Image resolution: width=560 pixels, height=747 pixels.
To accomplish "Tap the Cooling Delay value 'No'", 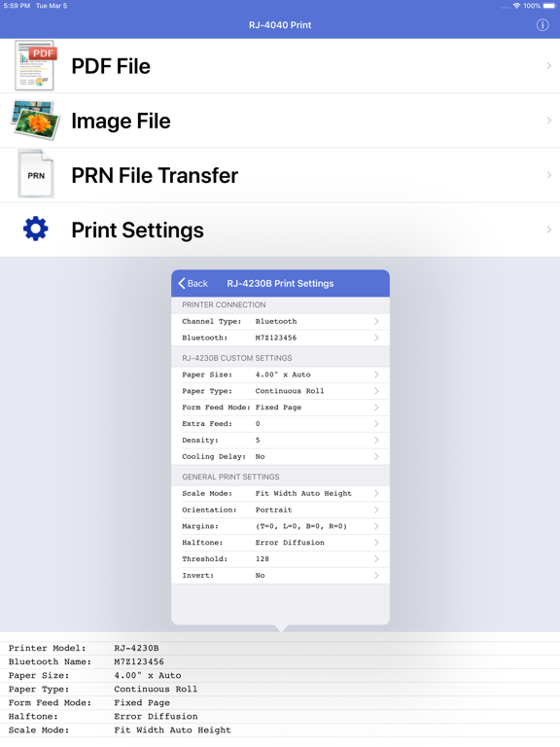I will [x=260, y=456].
